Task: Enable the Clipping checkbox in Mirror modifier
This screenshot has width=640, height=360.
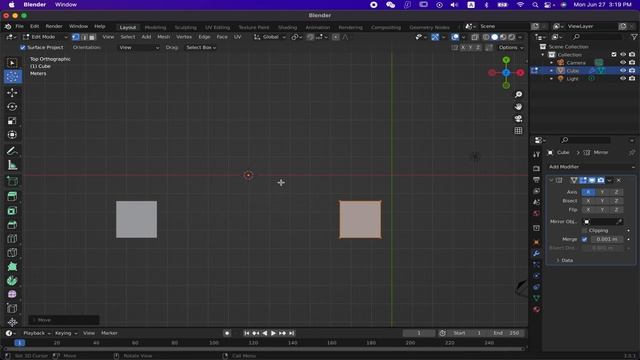Action: [x=584, y=231]
